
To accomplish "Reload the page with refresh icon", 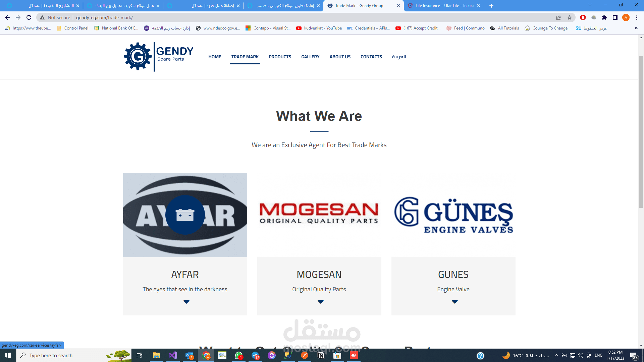I will pos(29,17).
